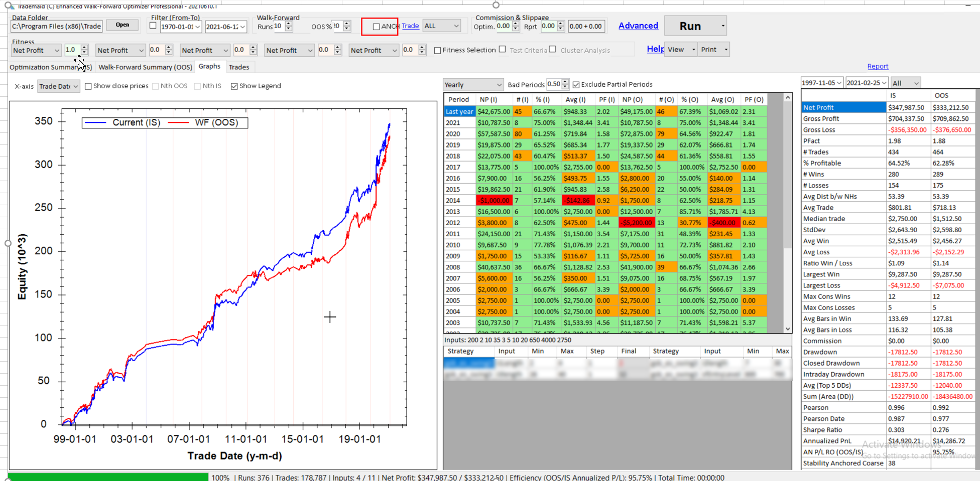This screenshot has width=980, height=481.
Task: Toggle the Show Legend checkbox
Action: click(x=234, y=86)
